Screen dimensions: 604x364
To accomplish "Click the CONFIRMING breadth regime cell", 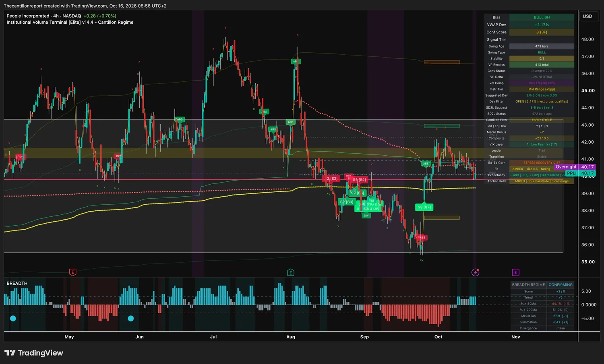I will pyautogui.click(x=561, y=285).
